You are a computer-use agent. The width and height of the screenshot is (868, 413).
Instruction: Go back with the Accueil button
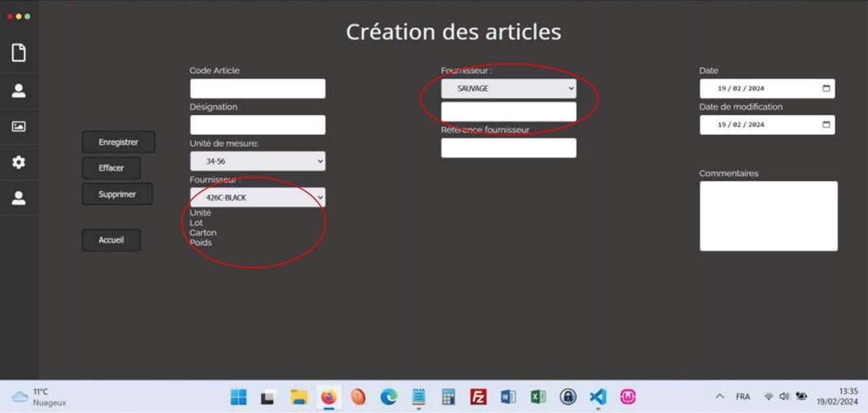click(111, 240)
